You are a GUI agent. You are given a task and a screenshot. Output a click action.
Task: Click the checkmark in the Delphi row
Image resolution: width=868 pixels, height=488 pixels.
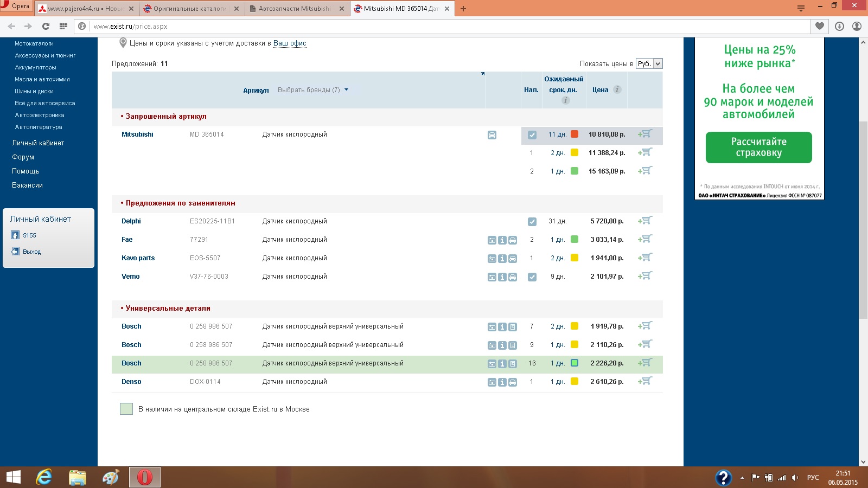[x=532, y=222]
